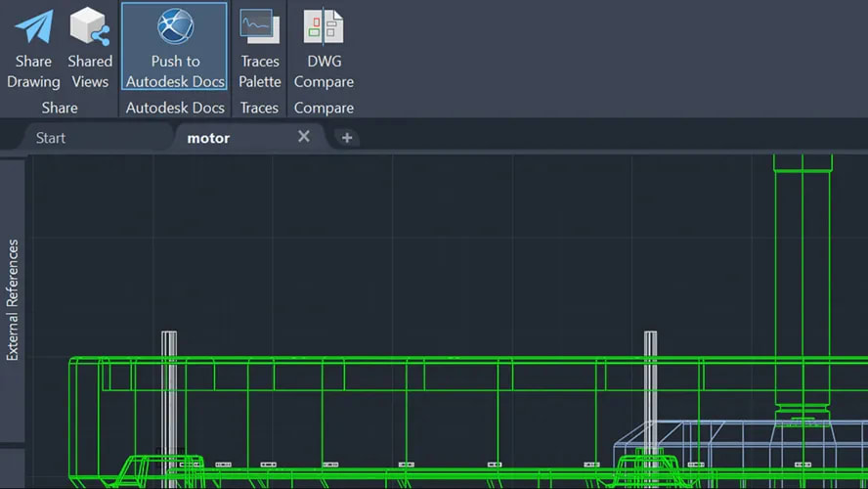Open the External References side palette

[x=13, y=300]
